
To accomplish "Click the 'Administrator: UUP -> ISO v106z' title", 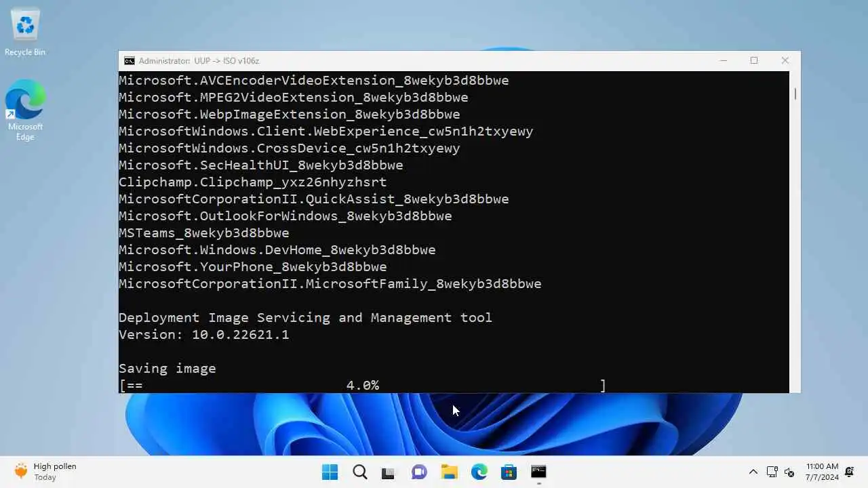I will pyautogui.click(x=199, y=61).
